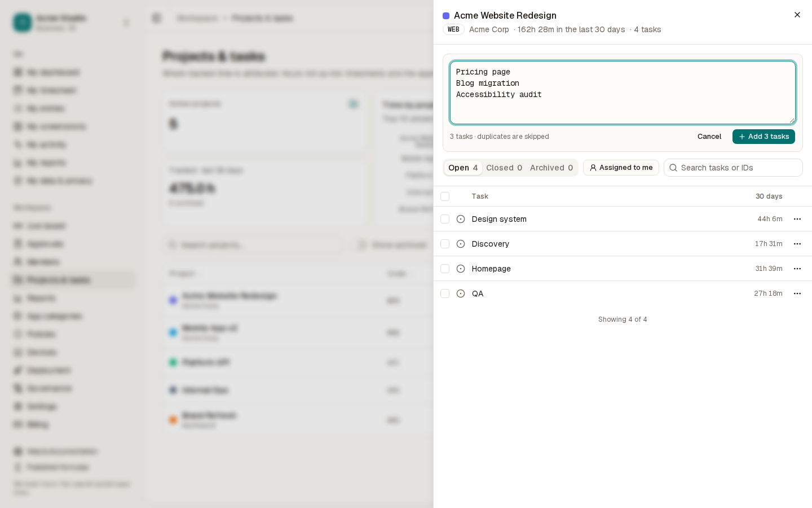This screenshot has width=812, height=508.
Task: Click the status circle icon for Discovery
Action: tap(461, 244)
